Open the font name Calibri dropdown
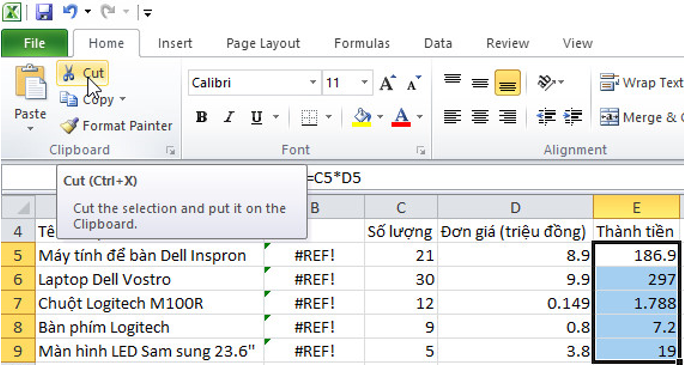Screen dimensions: 684x365 [x=313, y=82]
